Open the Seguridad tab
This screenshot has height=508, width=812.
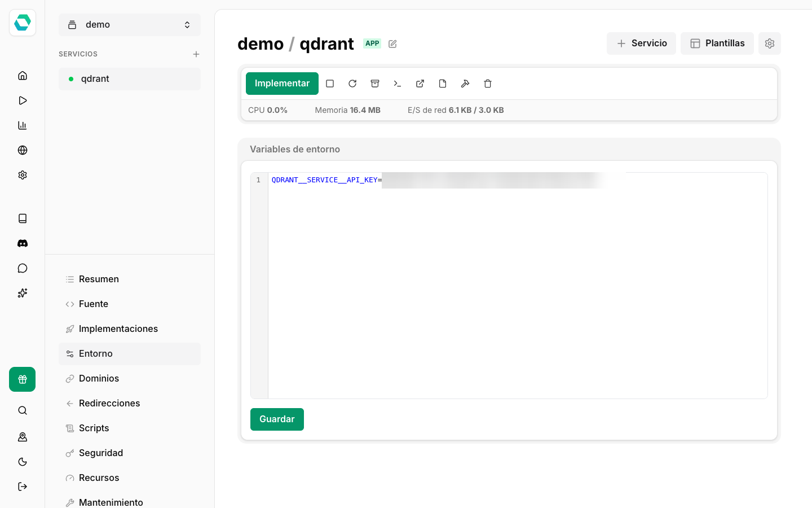[130, 453]
